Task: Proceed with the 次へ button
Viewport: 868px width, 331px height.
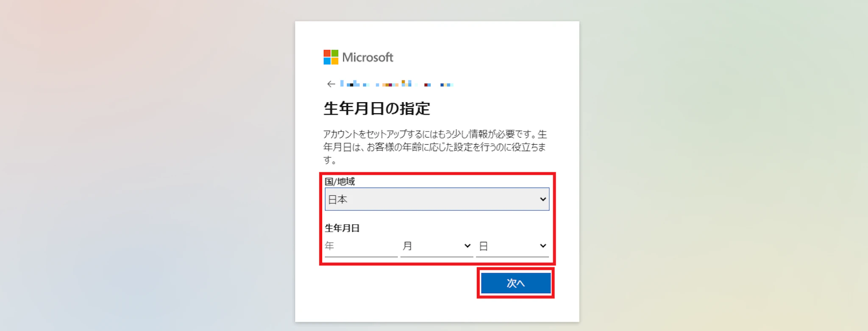Action: (516, 283)
